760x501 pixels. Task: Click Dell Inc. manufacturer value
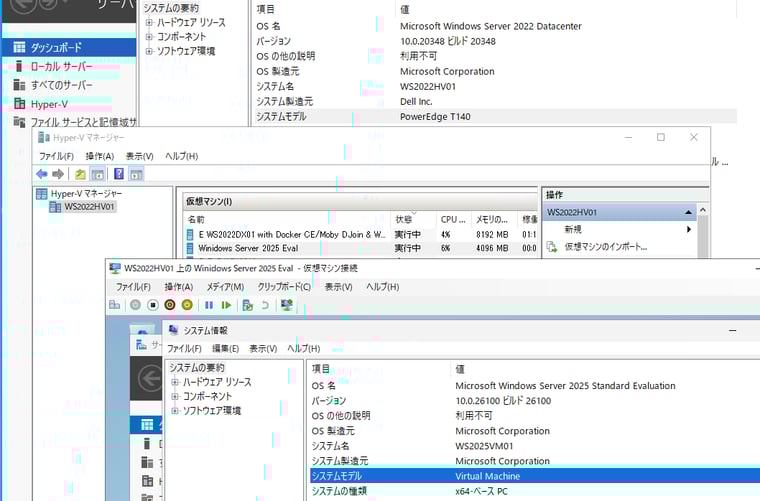tap(416, 102)
